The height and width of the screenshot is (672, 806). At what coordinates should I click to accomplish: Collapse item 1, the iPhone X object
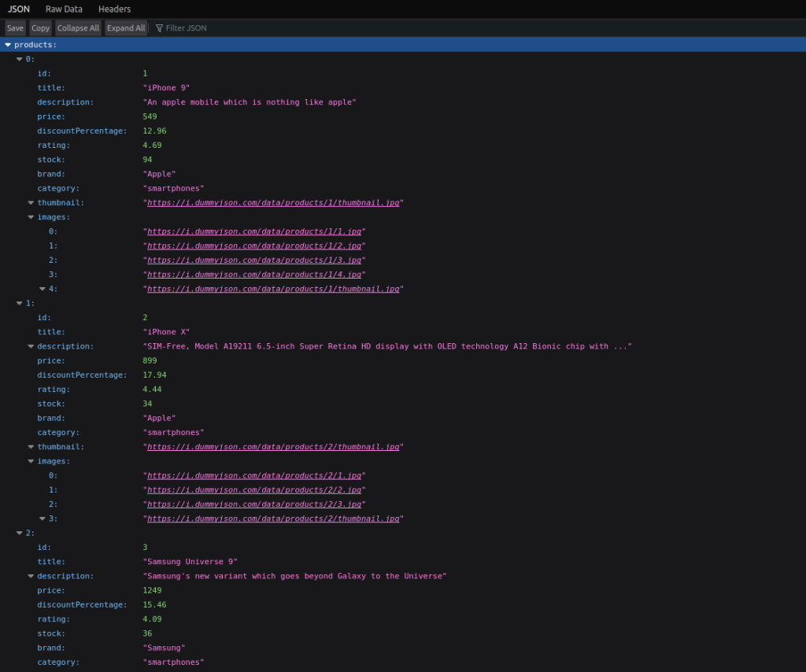click(x=19, y=303)
